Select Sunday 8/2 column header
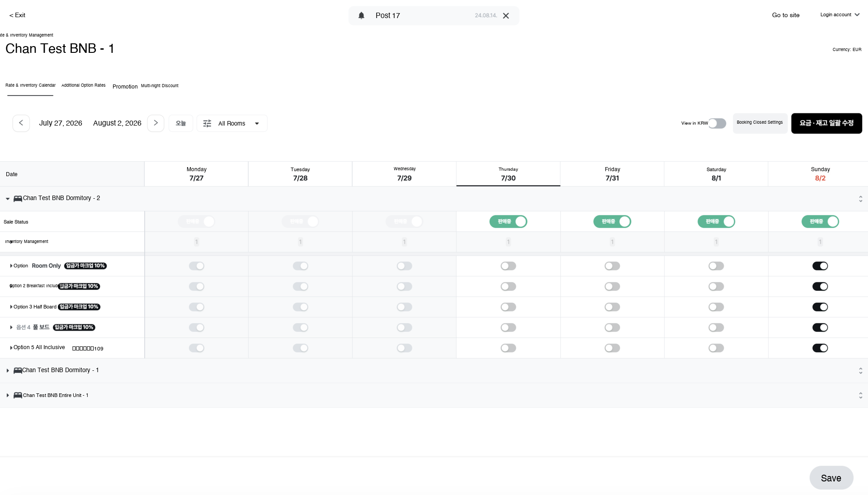 click(x=820, y=174)
